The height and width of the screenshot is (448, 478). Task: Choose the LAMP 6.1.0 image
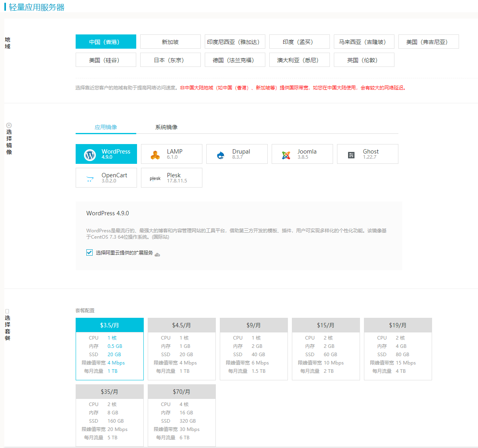(171, 154)
